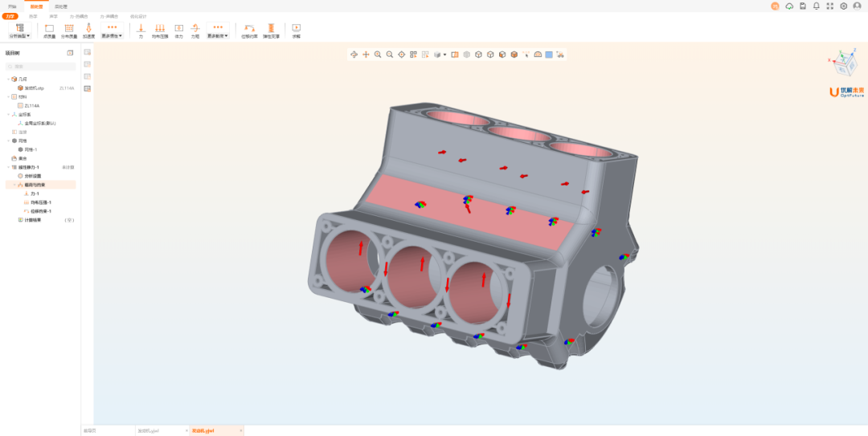This screenshot has height=436, width=868.
Task: Open the view cube orientation dropdown arrow
Action: point(445,55)
